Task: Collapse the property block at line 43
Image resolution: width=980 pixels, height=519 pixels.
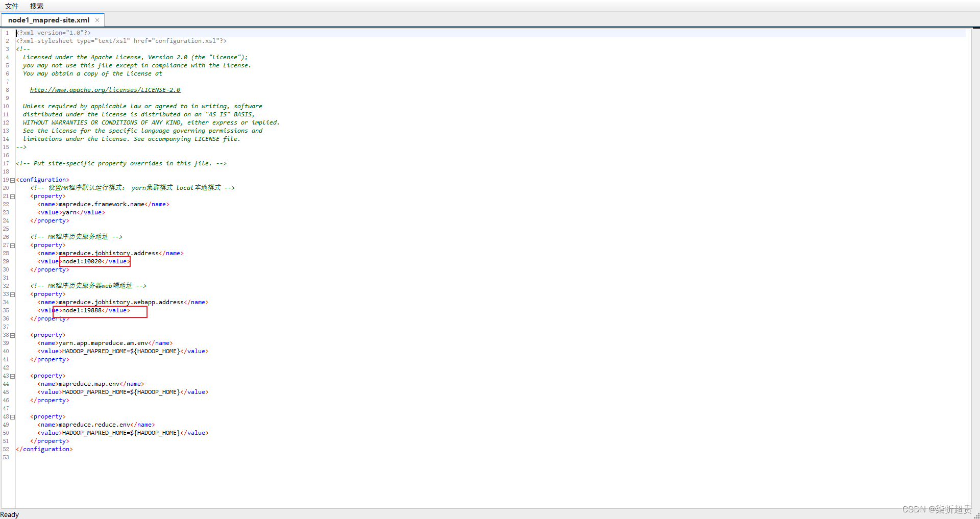Action: 13,376
